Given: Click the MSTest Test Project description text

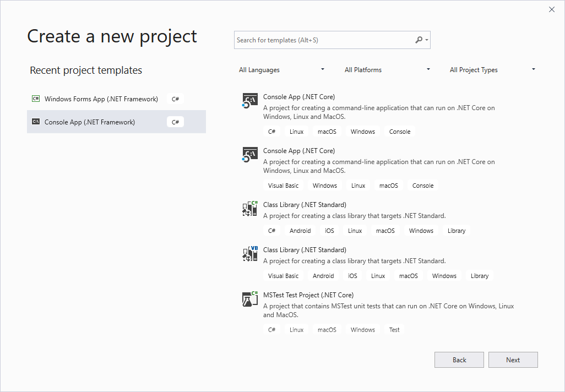Looking at the screenshot, I should [388, 310].
